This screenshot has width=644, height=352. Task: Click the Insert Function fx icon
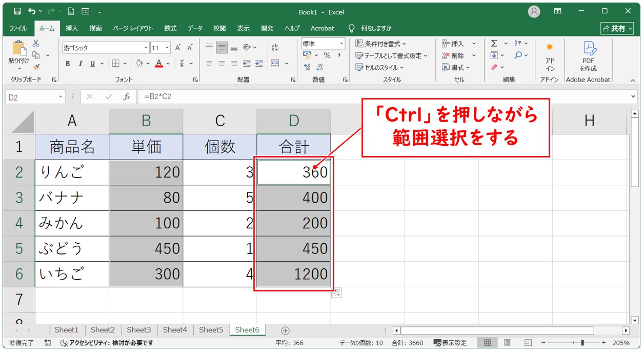click(x=126, y=96)
